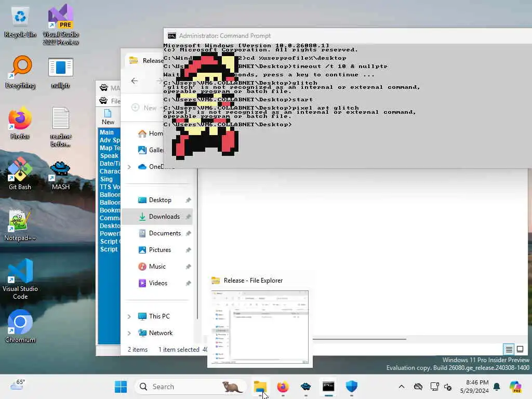The height and width of the screenshot is (399, 532).
Task: Launch Visual Studio 2022 Preview shortcut
Action: pyautogui.click(x=61, y=24)
